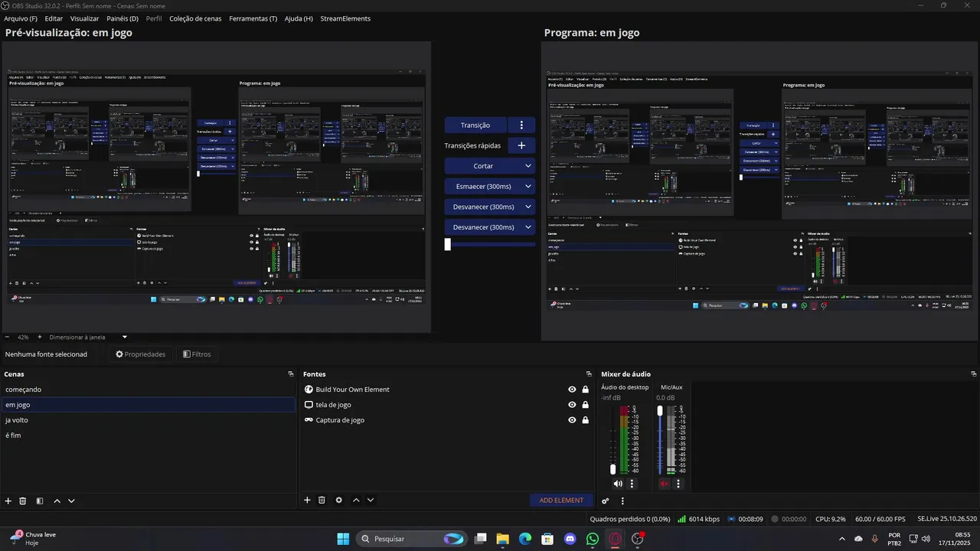Move the source up in Fontes
The image size is (980, 551).
[356, 500]
